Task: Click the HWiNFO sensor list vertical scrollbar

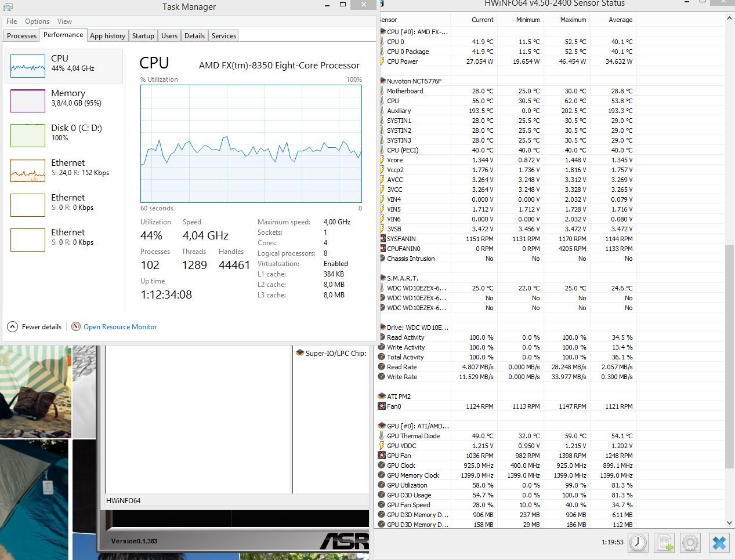Action: [x=730, y=357]
